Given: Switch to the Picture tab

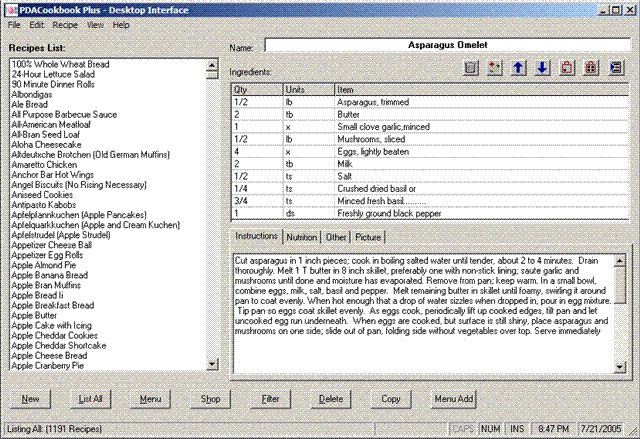Looking at the screenshot, I should (368, 237).
